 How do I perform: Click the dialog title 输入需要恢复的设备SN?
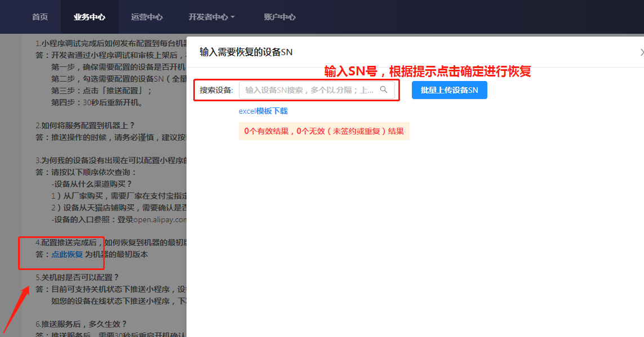(246, 52)
